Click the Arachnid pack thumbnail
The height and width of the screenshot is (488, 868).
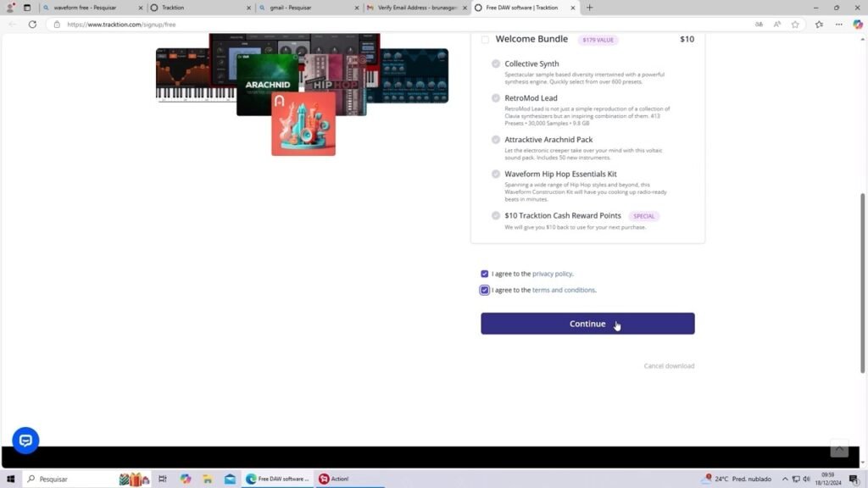coord(267,84)
